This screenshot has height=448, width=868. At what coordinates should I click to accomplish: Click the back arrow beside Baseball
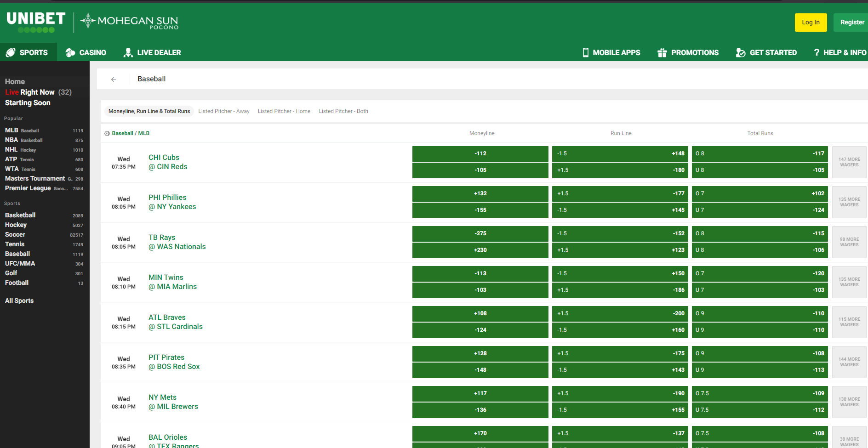pyautogui.click(x=114, y=79)
